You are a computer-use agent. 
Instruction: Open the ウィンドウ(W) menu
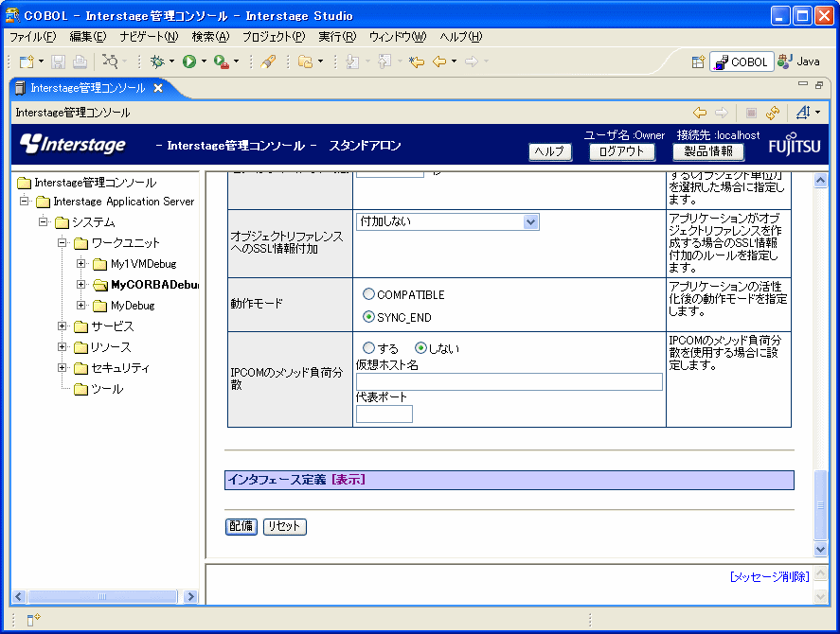397,37
